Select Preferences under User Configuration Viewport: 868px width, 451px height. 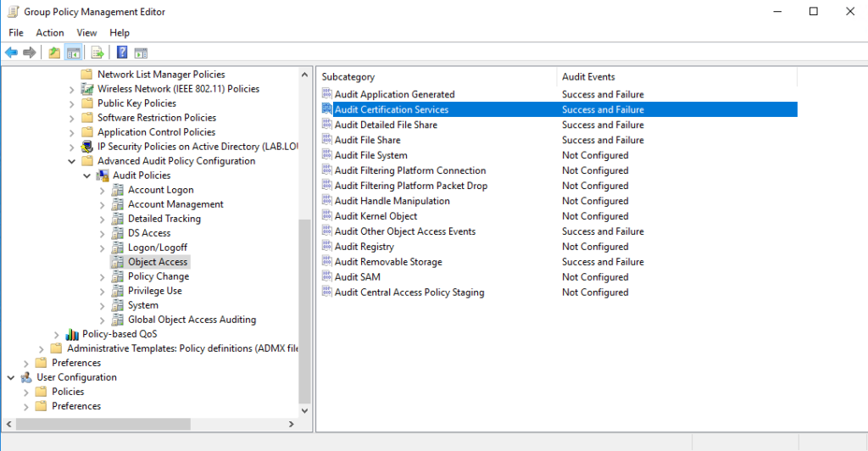pyautogui.click(x=76, y=405)
